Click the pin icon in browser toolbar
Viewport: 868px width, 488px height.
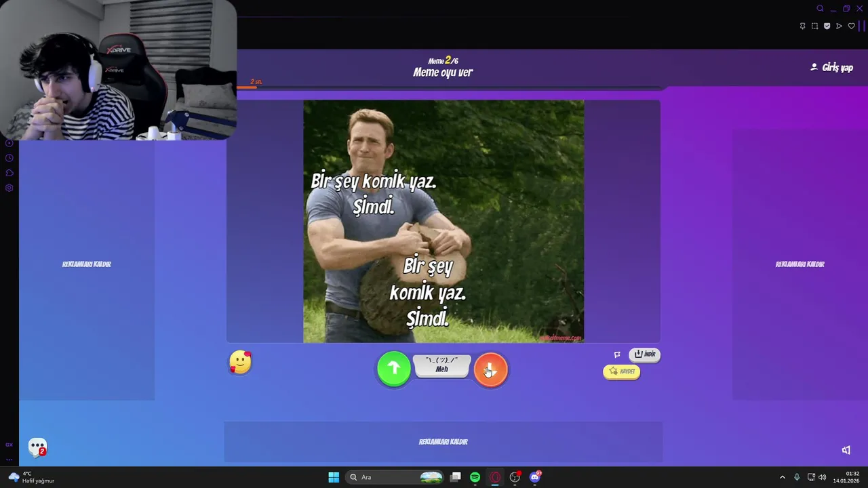[803, 26]
